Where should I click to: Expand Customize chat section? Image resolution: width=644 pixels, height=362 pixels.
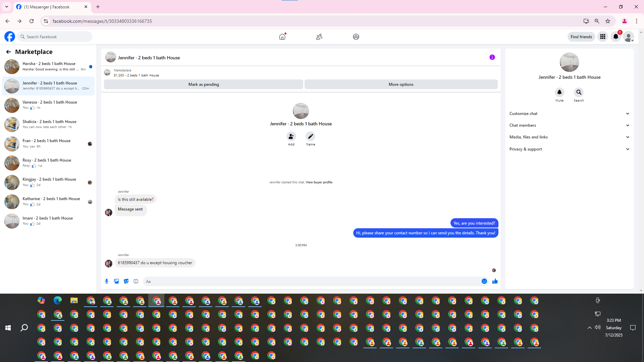tap(569, 114)
